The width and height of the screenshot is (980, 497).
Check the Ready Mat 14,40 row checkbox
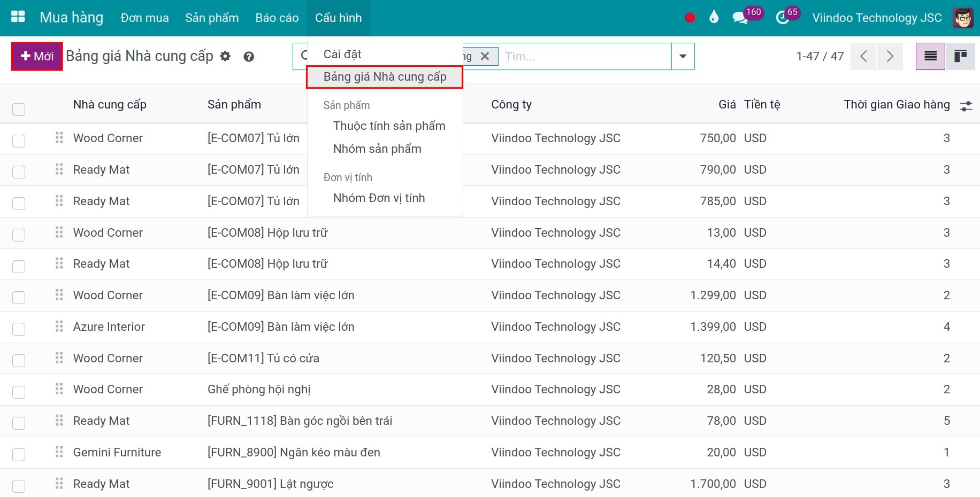(19, 266)
